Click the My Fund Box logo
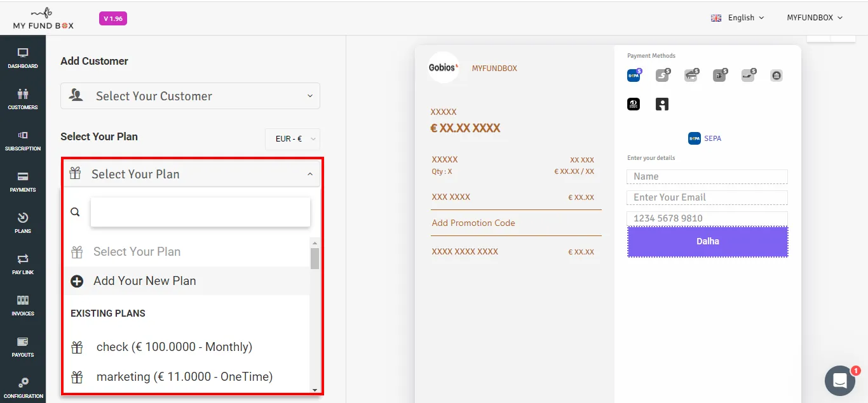Image resolution: width=868 pixels, height=403 pixels. tap(43, 18)
